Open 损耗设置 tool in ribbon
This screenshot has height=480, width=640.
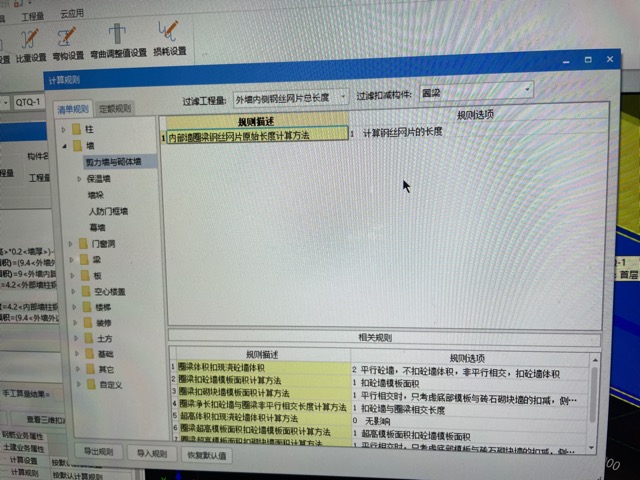169,38
